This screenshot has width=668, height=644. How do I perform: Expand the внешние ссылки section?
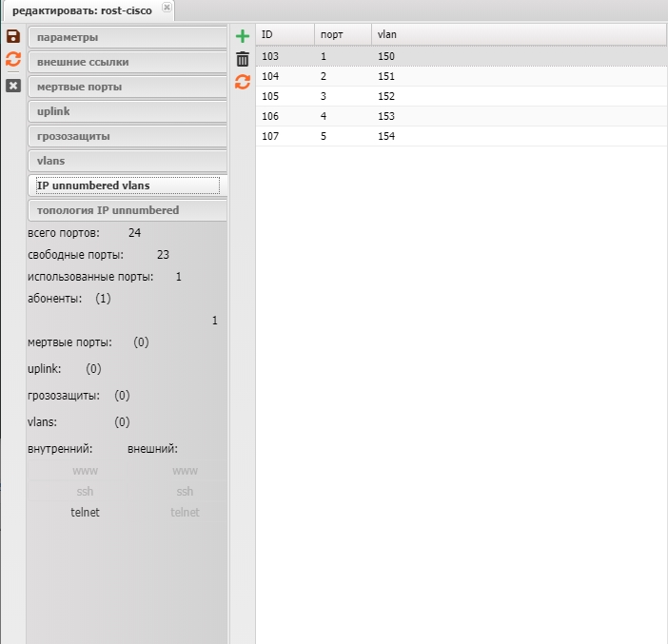click(127, 62)
